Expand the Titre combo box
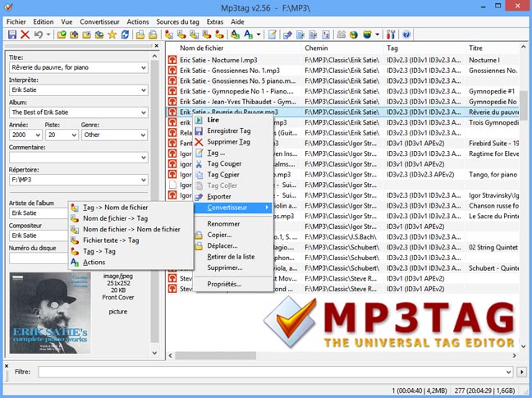This screenshot has width=532, height=398. (x=144, y=68)
